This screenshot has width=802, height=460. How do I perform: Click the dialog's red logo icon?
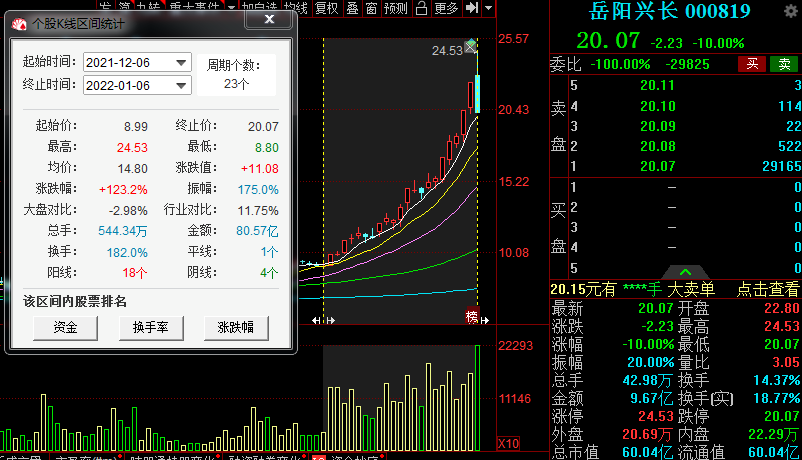pyautogui.click(x=19, y=24)
